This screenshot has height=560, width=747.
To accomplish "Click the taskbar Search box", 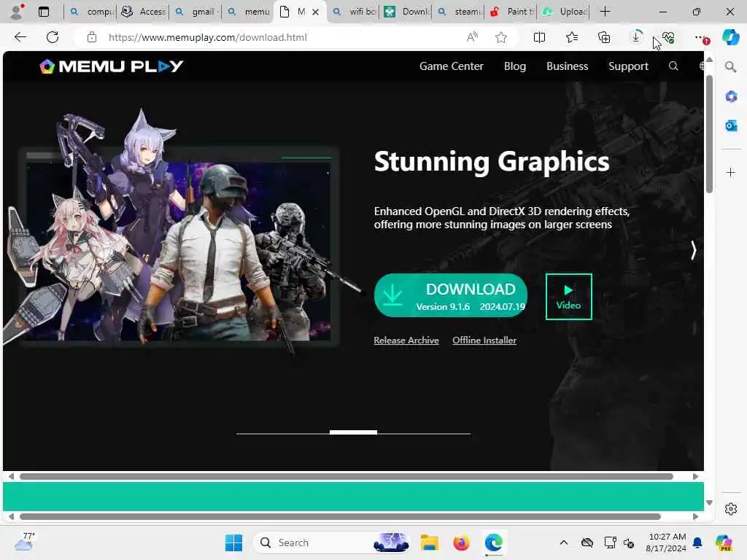I will click(x=332, y=542).
